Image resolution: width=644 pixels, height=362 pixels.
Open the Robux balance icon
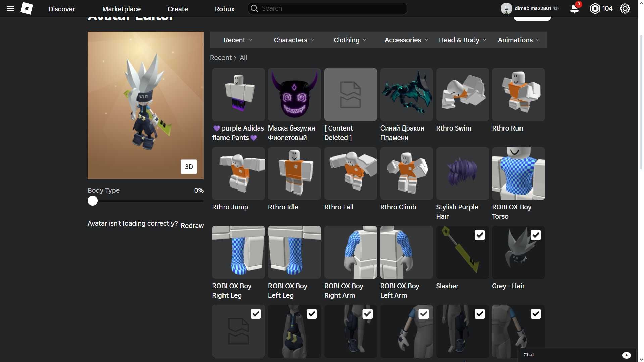[x=595, y=9]
